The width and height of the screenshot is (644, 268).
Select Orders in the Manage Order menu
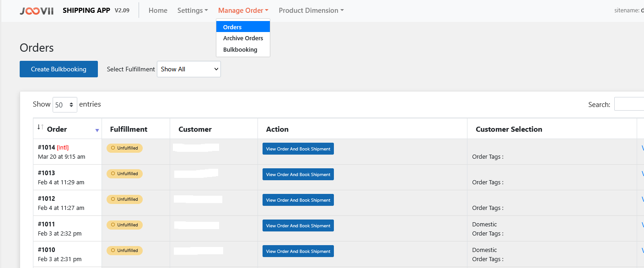tap(243, 27)
